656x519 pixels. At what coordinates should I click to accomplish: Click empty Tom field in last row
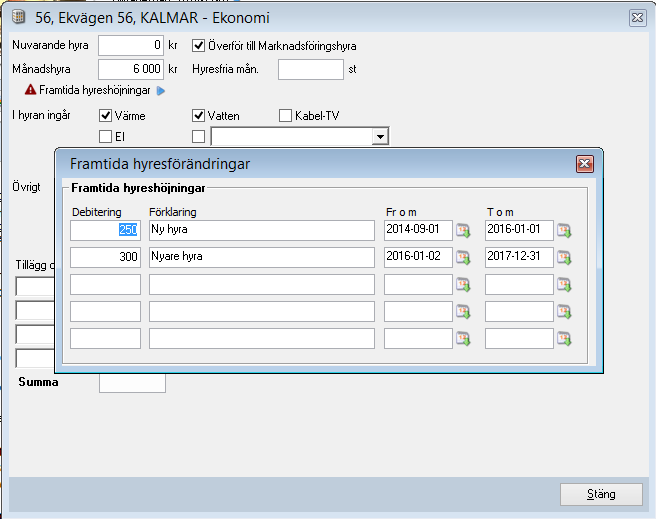coord(519,338)
